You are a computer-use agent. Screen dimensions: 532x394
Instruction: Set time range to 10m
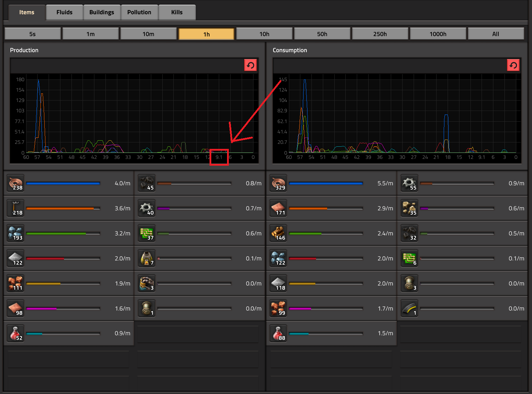pos(148,34)
